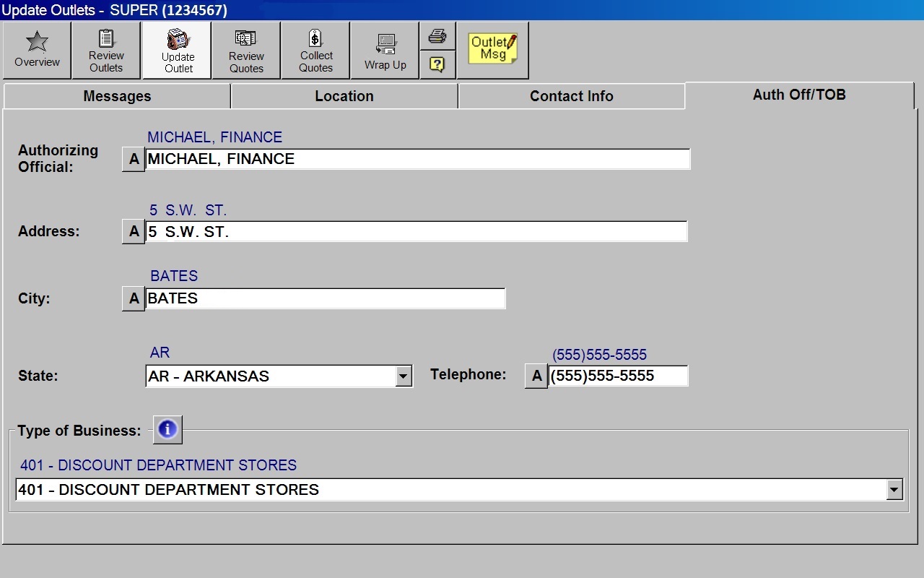
Task: Switch to the Messages tab
Action: point(117,96)
